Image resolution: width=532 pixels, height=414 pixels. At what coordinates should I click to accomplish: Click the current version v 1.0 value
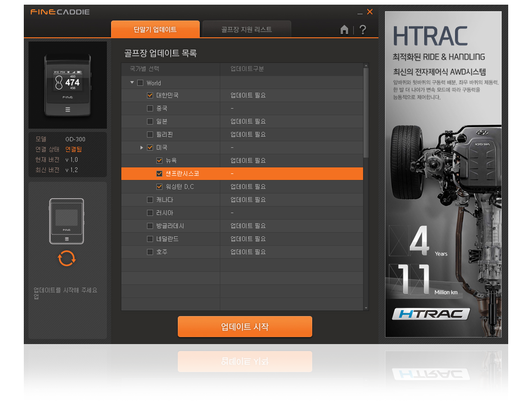[71, 160]
